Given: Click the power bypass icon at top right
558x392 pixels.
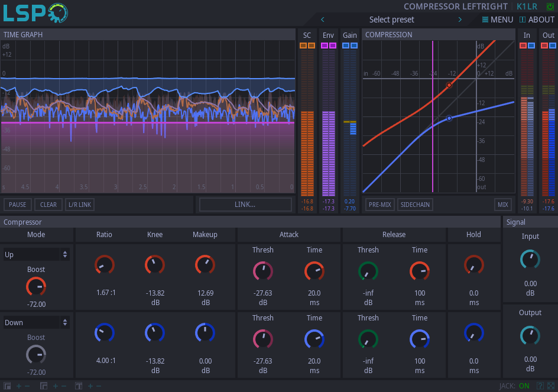Looking at the screenshot, I should tap(550, 7).
